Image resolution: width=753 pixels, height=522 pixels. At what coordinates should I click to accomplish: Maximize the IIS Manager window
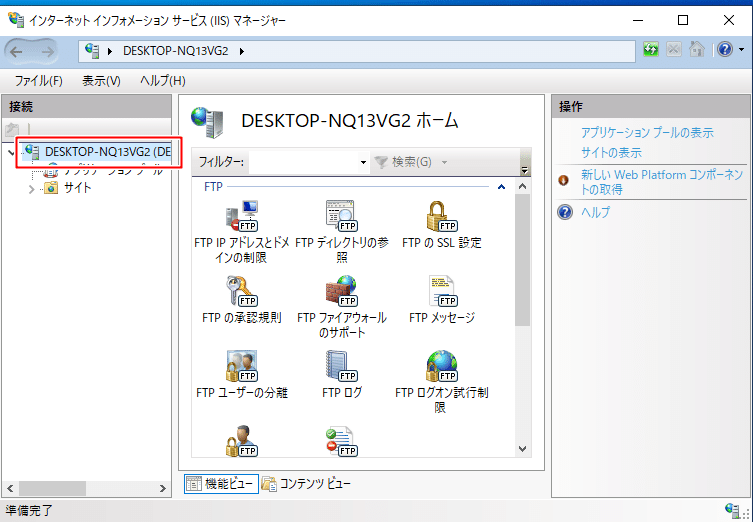tap(683, 20)
